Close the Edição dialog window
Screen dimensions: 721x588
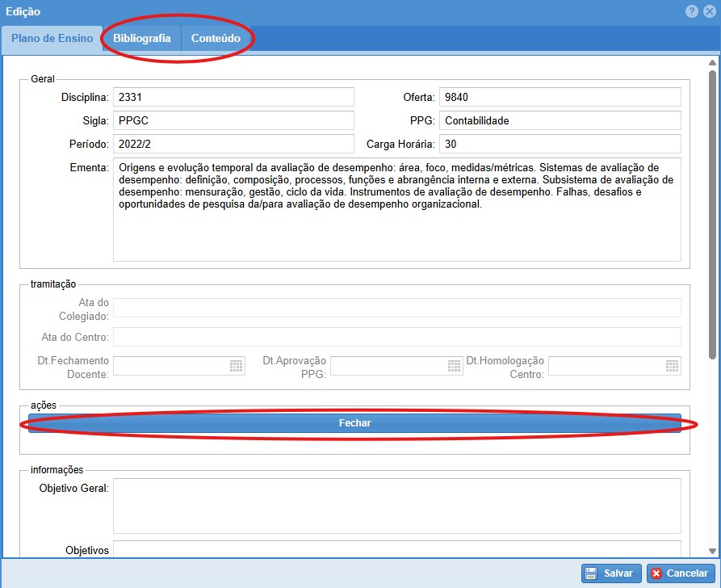coord(709,12)
